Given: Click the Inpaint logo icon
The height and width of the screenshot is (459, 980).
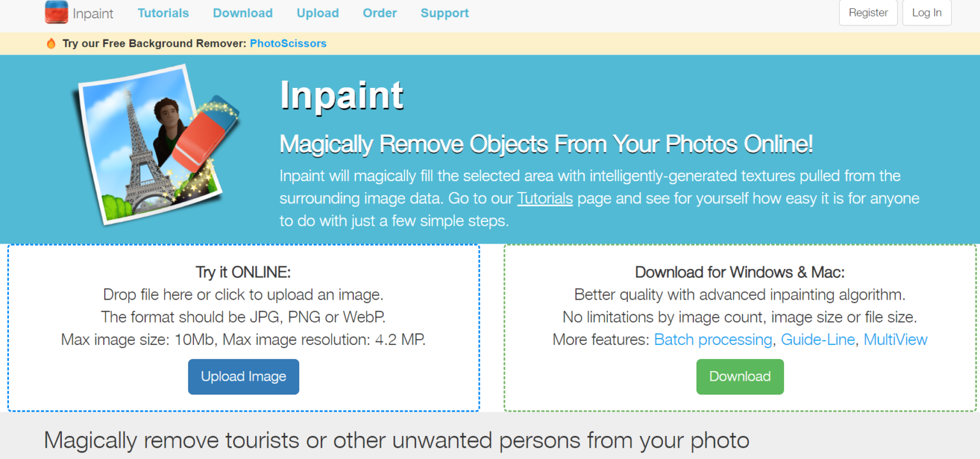Looking at the screenshot, I should (x=56, y=12).
